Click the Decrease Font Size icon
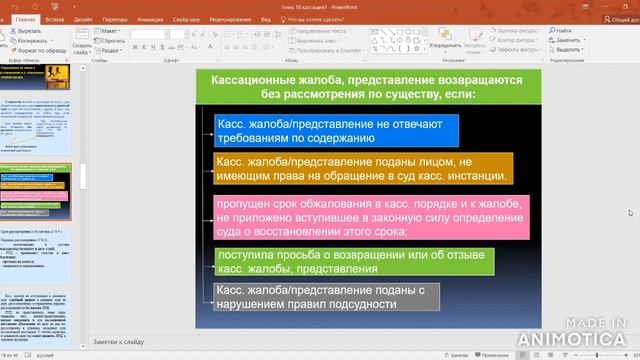Image resolution: width=640 pixels, height=360 pixels. pyautogui.click(x=202, y=35)
